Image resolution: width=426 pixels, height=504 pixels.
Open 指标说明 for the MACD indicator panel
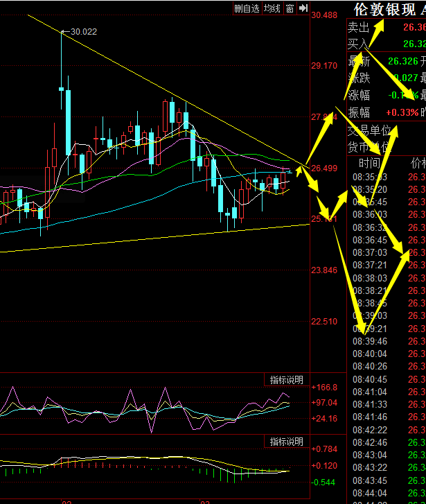pyautogui.click(x=286, y=442)
